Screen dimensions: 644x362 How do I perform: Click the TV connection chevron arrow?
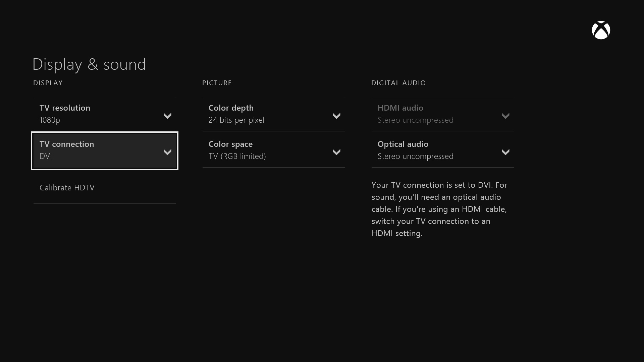click(x=167, y=152)
